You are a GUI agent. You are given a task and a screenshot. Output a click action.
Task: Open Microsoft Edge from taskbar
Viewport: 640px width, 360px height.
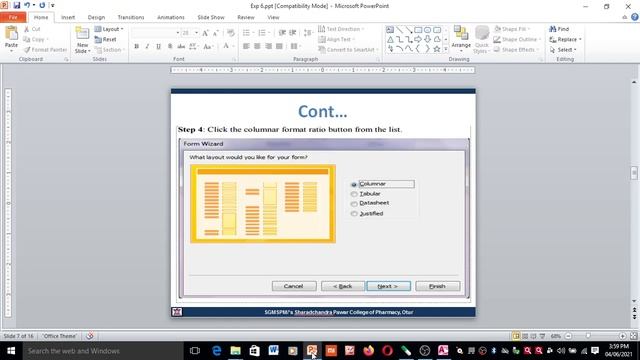click(216, 351)
